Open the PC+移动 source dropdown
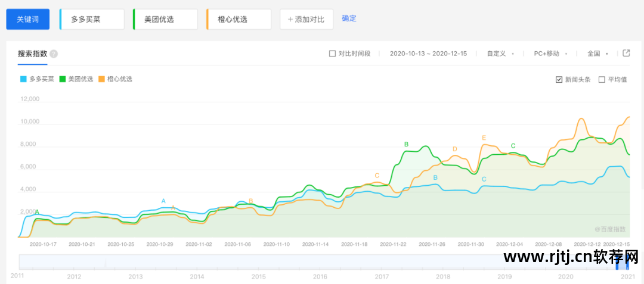 click(550, 54)
